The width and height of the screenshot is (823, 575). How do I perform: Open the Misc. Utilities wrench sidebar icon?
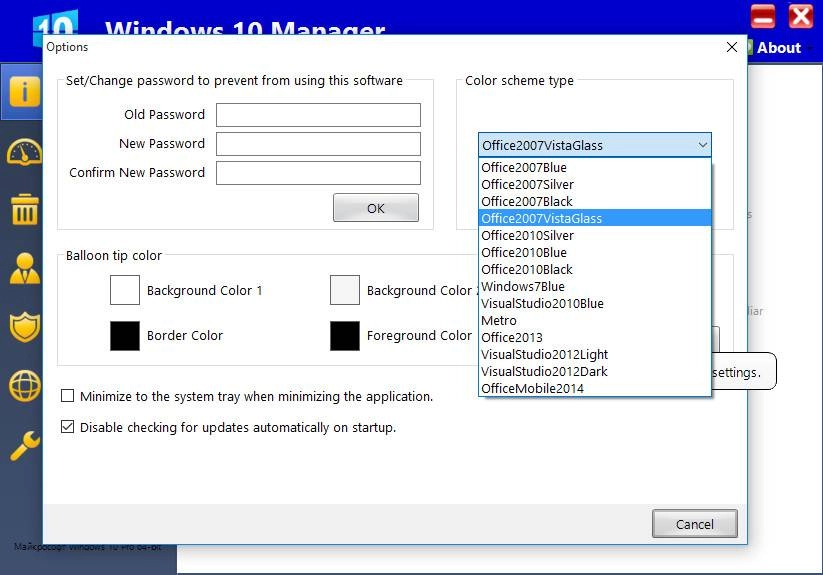pos(24,446)
